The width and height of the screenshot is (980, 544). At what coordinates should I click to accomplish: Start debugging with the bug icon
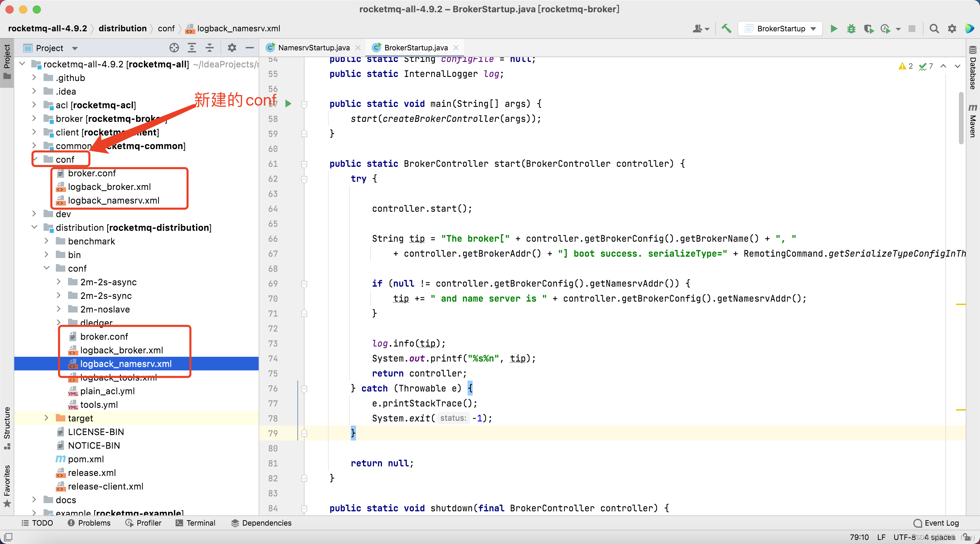(x=851, y=29)
